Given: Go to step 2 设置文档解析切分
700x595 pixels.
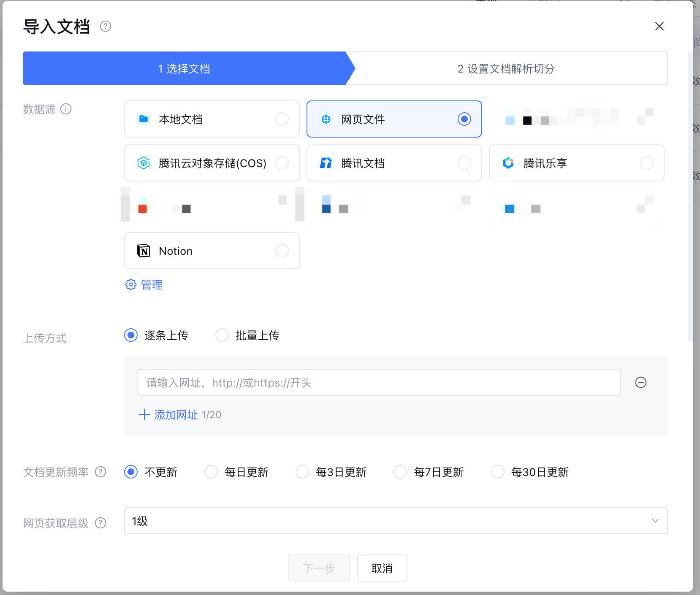Looking at the screenshot, I should tap(506, 68).
